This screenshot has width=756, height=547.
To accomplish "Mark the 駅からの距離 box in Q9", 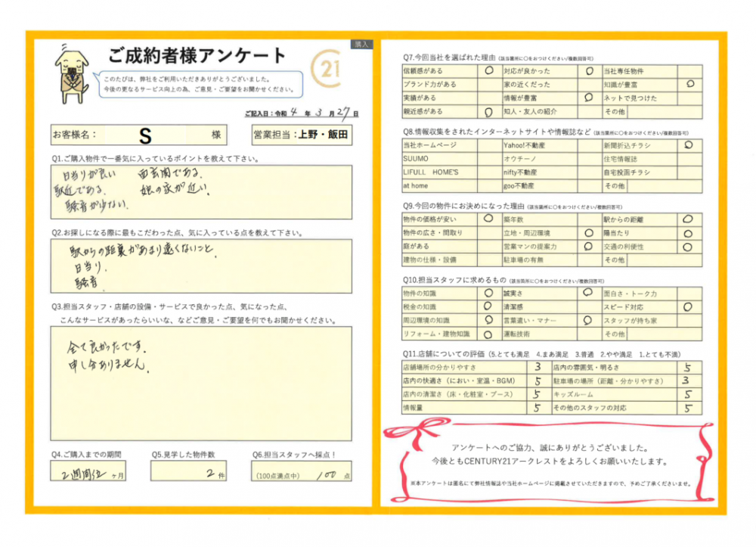I will click(x=687, y=219).
